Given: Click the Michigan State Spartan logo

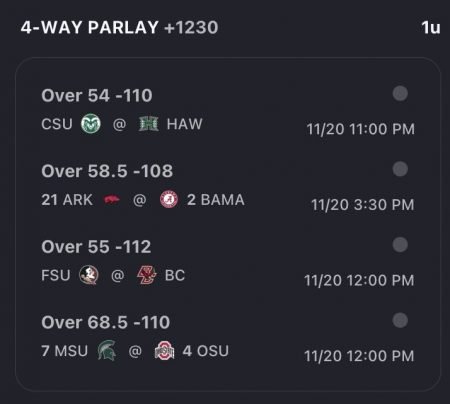Looking at the screenshot, I should click(x=107, y=351).
